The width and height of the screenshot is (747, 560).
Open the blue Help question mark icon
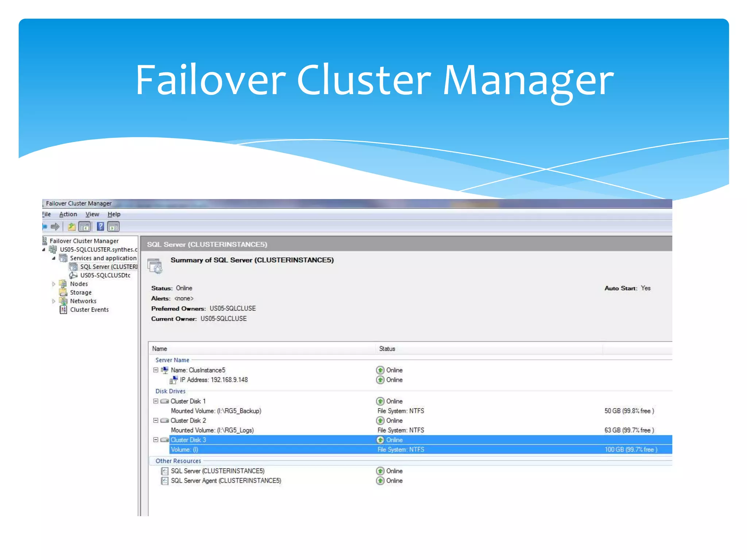tap(100, 227)
